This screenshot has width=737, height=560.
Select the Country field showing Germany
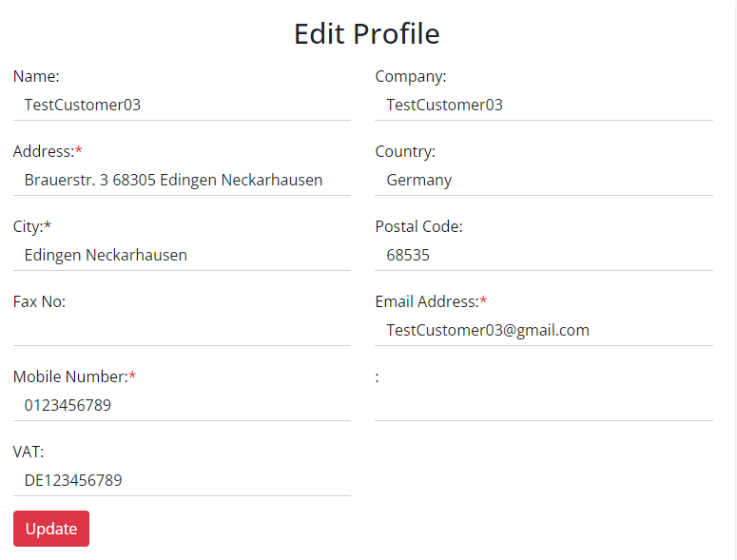pos(543,180)
